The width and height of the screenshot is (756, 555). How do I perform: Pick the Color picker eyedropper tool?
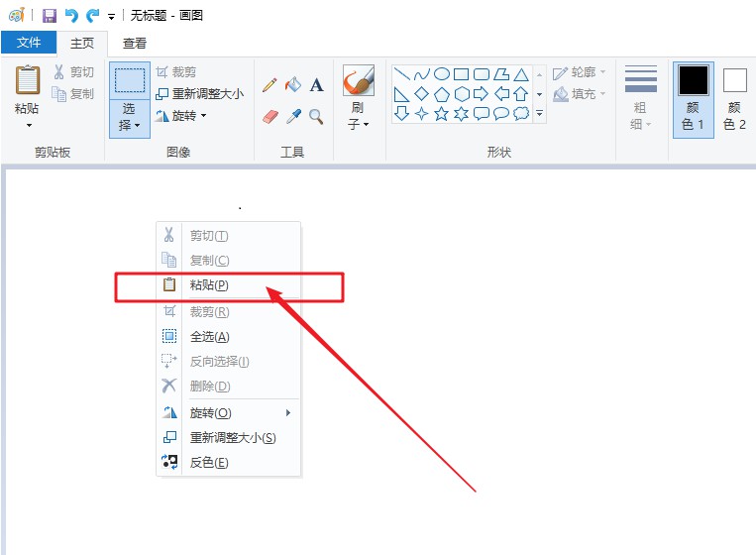tap(293, 117)
